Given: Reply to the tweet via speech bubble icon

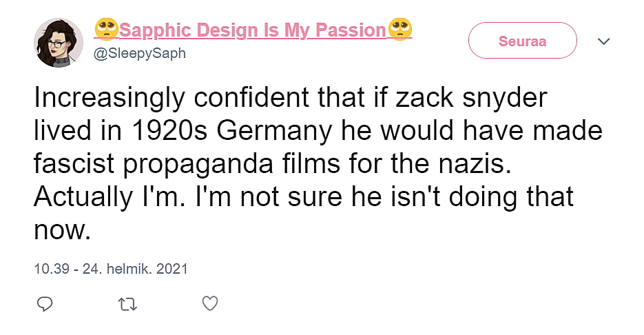Looking at the screenshot, I should point(45,303).
